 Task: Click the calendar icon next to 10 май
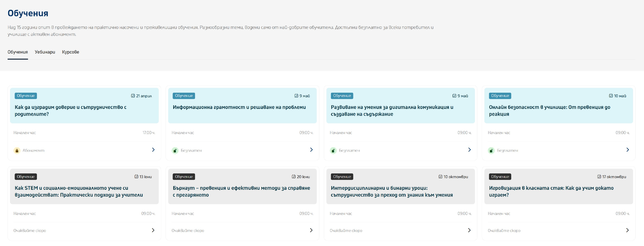(x=611, y=96)
